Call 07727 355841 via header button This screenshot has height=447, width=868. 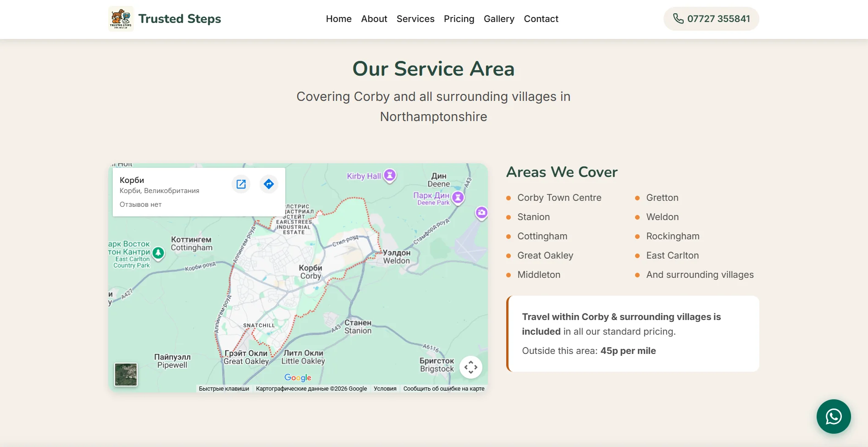coord(711,19)
